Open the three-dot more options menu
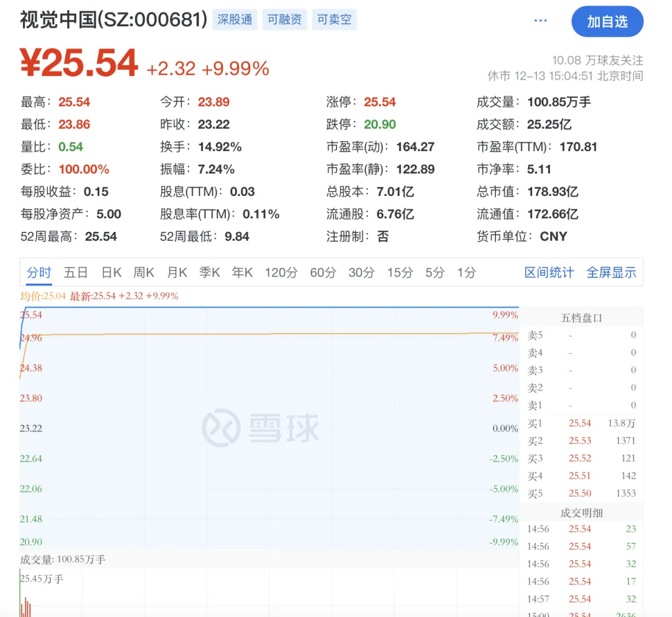The width and height of the screenshot is (672, 617). click(541, 21)
